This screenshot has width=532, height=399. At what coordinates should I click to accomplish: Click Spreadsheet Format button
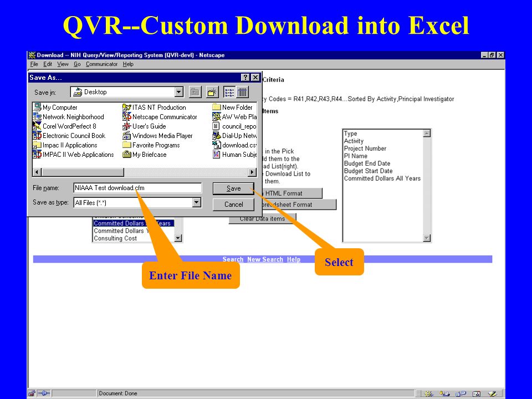tap(299, 204)
